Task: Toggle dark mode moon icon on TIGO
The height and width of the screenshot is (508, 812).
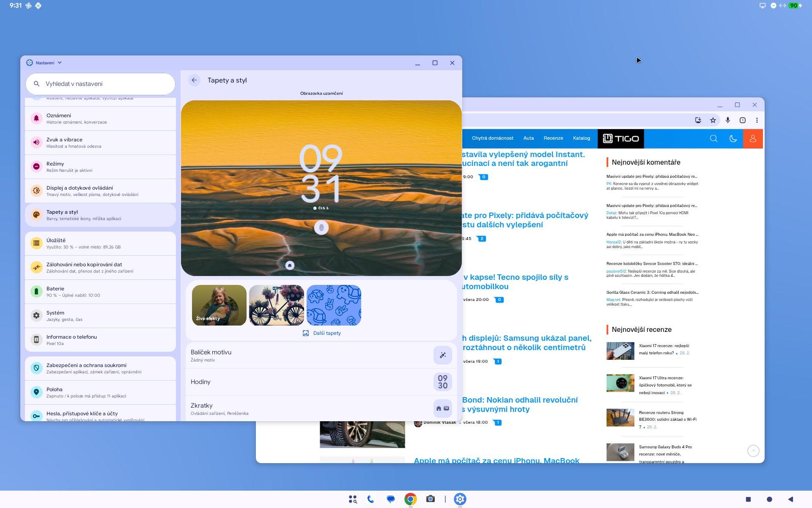Action: click(733, 138)
